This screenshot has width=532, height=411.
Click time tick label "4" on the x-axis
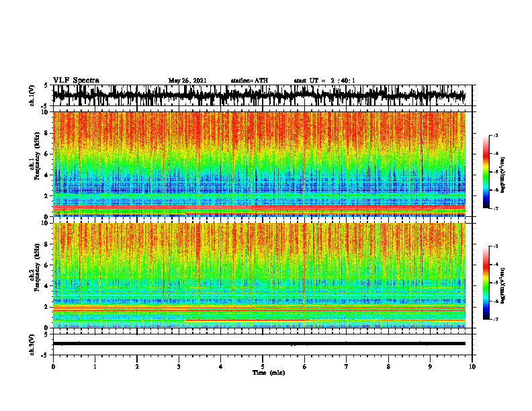221,367
